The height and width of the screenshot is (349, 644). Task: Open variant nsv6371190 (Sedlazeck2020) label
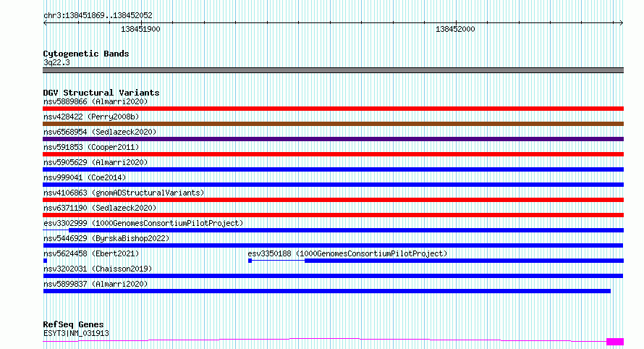pos(100,208)
